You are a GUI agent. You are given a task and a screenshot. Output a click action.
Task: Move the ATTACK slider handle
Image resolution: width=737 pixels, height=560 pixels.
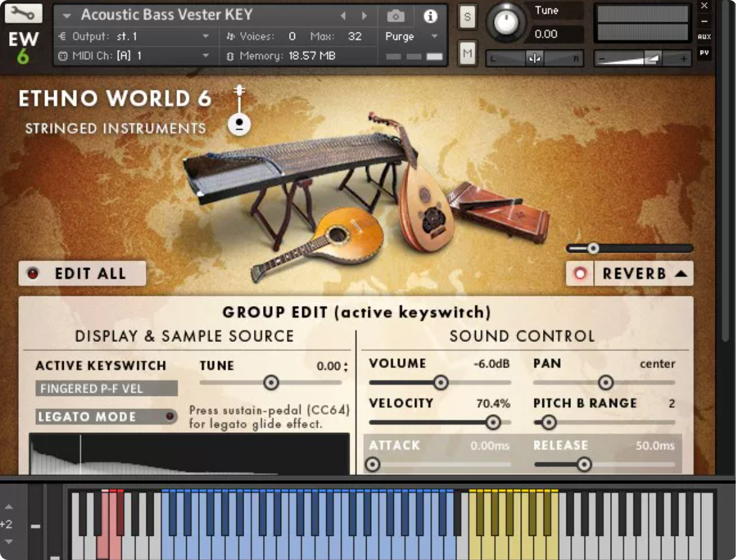pos(372,464)
